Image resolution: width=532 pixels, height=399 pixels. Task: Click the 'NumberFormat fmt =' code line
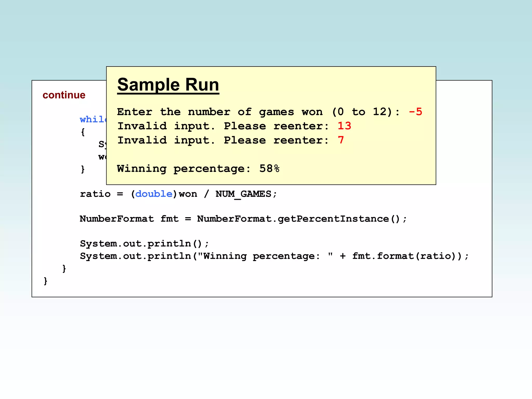pyautogui.click(x=243, y=219)
